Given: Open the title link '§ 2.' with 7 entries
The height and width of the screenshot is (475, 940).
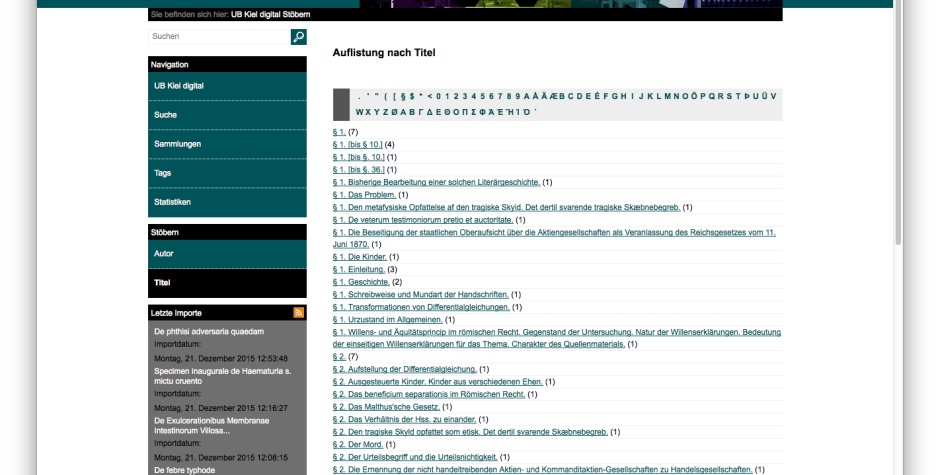Looking at the screenshot, I should tap(339, 357).
